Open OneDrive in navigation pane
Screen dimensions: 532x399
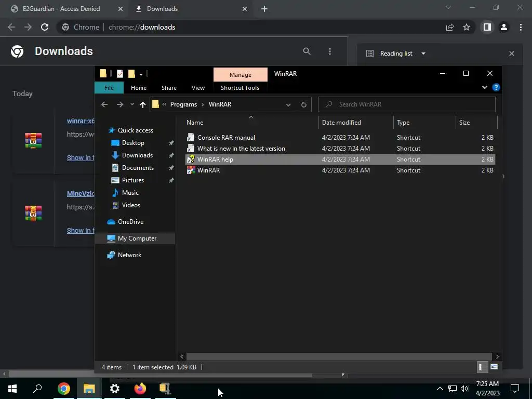130,221
